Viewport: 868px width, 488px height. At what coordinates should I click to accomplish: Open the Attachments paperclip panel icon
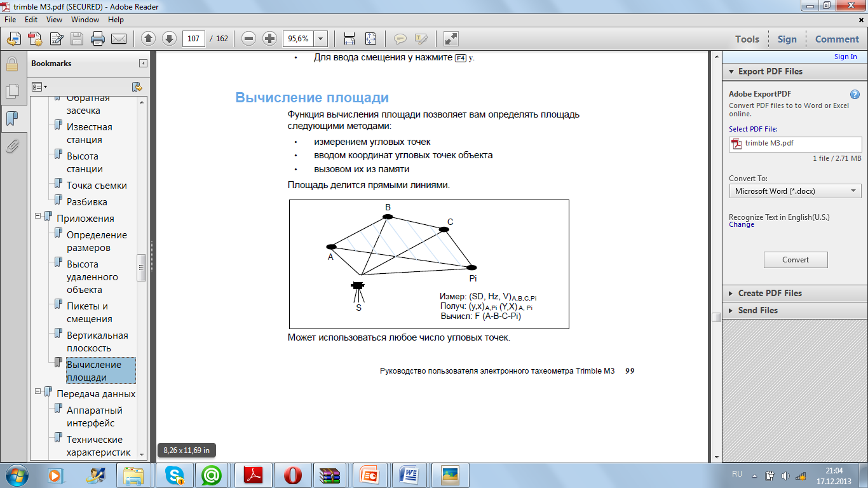[11, 147]
